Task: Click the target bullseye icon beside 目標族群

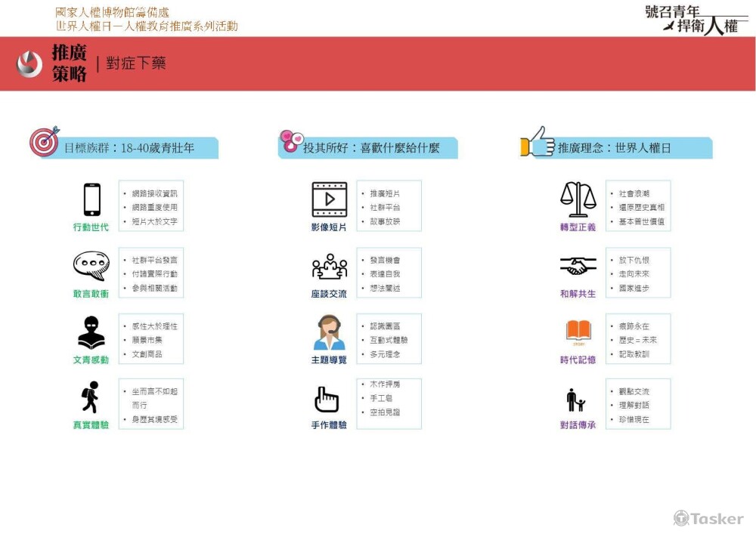Action: (x=44, y=141)
